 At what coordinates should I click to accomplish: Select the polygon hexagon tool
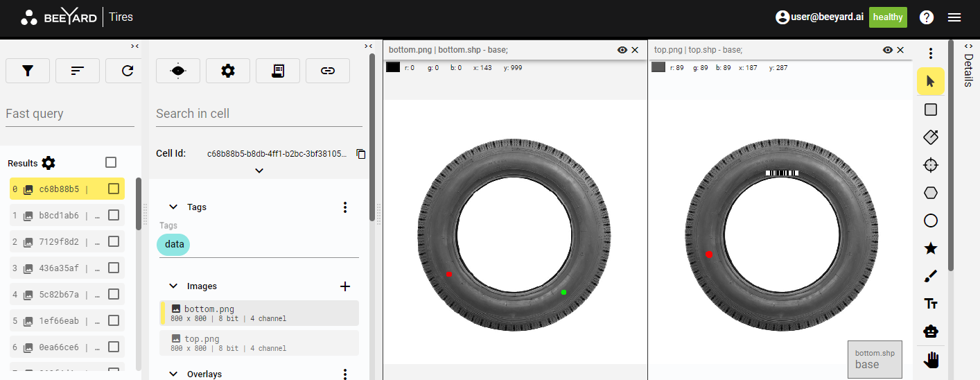pyautogui.click(x=931, y=193)
